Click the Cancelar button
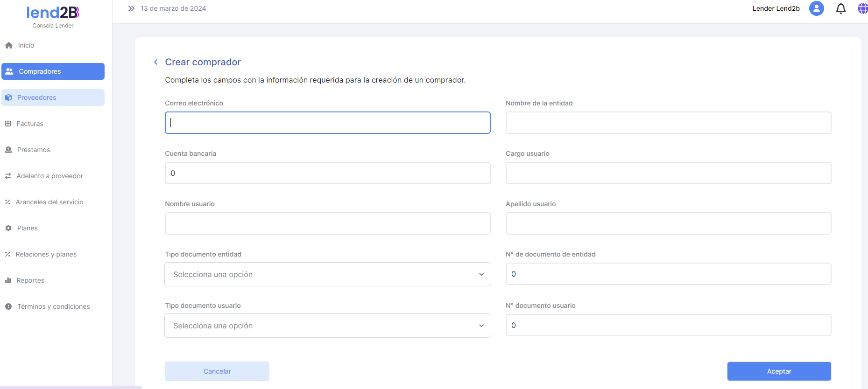The width and height of the screenshot is (868, 389). click(217, 371)
